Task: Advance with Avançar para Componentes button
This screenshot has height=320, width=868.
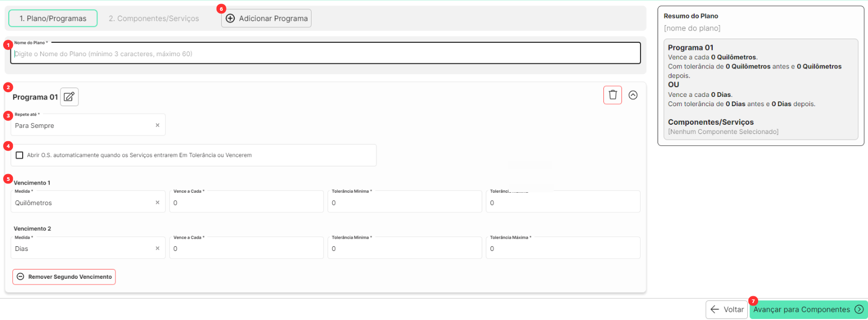Action: pos(808,310)
